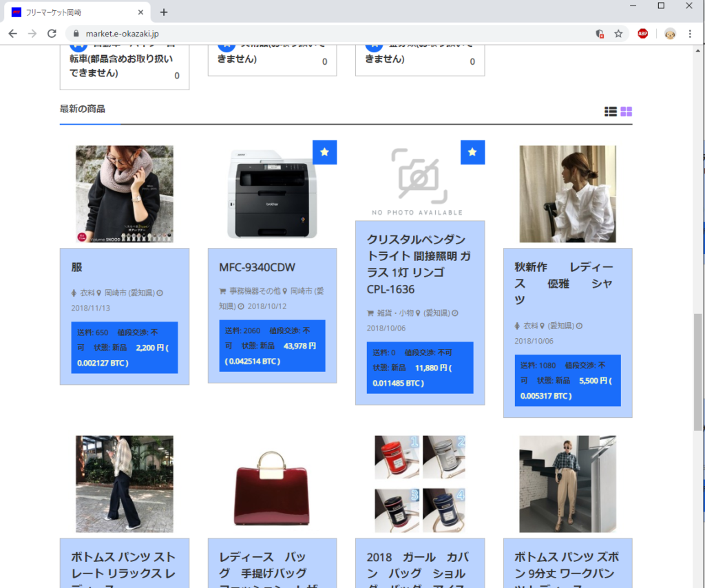Image resolution: width=705 pixels, height=588 pixels.
Task: Click the Chrome profile avatar
Action: (669, 34)
